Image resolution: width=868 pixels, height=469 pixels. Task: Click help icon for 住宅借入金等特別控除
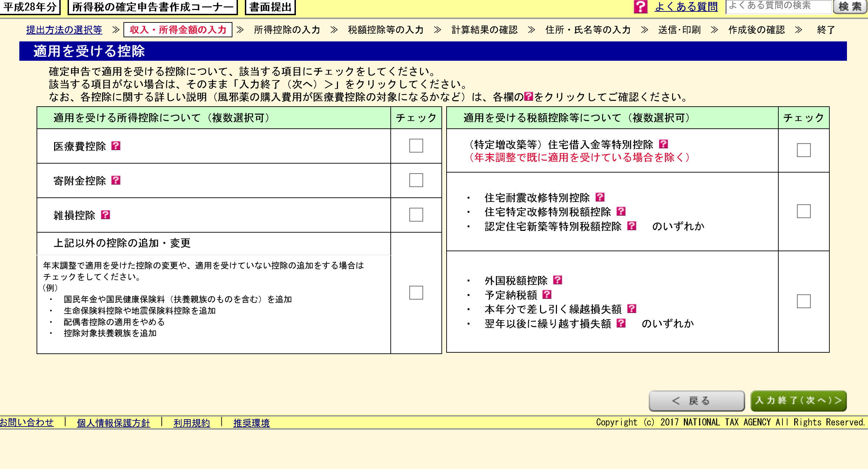[x=664, y=144]
